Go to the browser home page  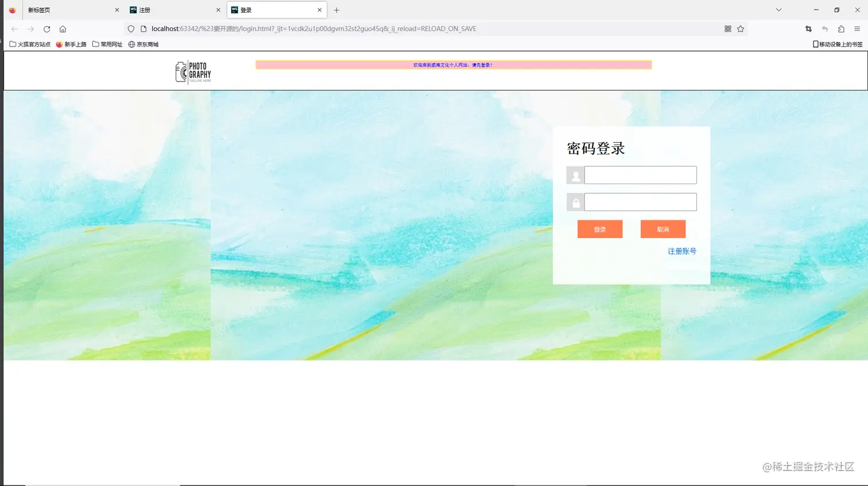tap(63, 29)
